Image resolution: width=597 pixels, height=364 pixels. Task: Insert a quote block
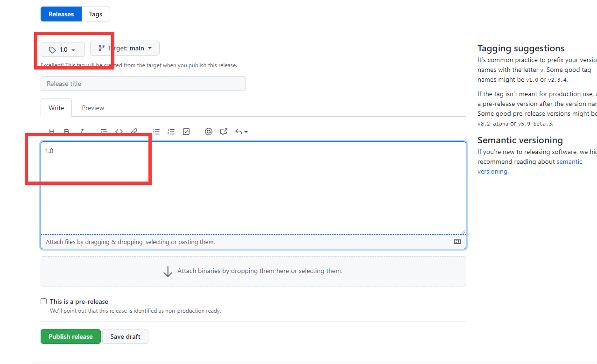(104, 132)
